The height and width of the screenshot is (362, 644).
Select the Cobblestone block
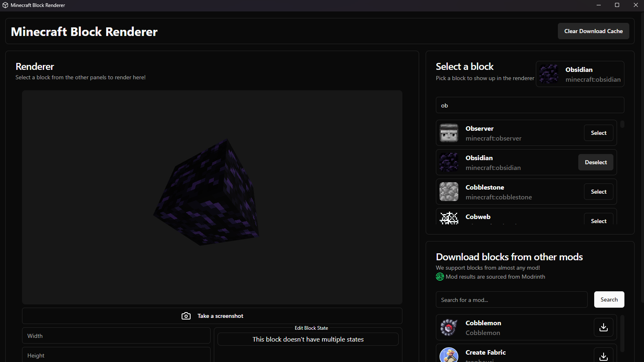tap(599, 192)
